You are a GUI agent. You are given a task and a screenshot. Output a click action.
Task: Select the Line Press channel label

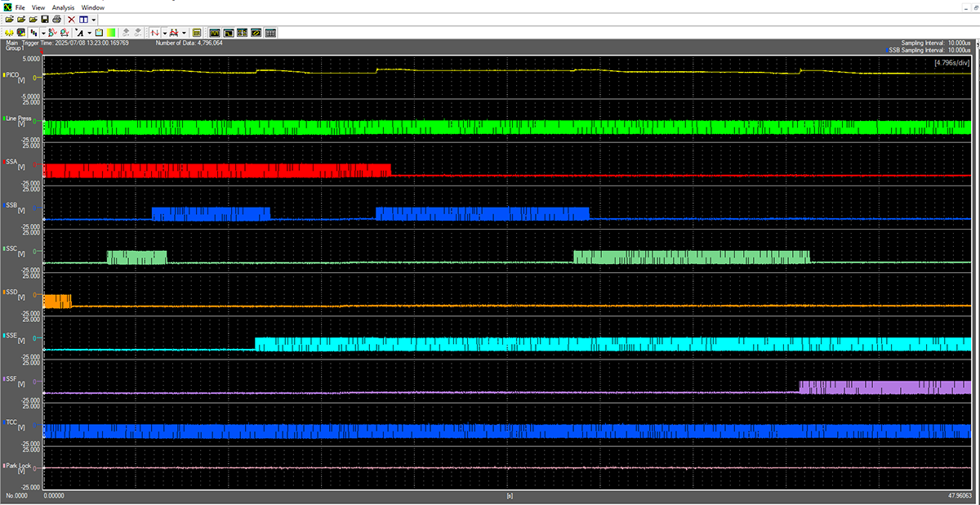(x=20, y=118)
